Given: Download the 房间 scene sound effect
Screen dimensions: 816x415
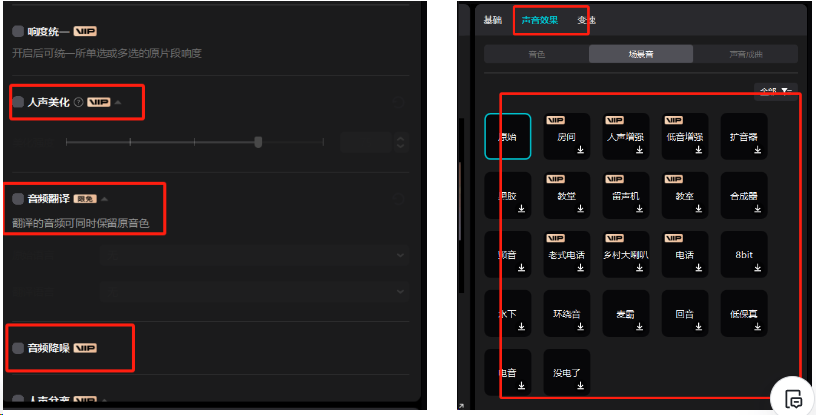Looking at the screenshot, I should coord(580,150).
